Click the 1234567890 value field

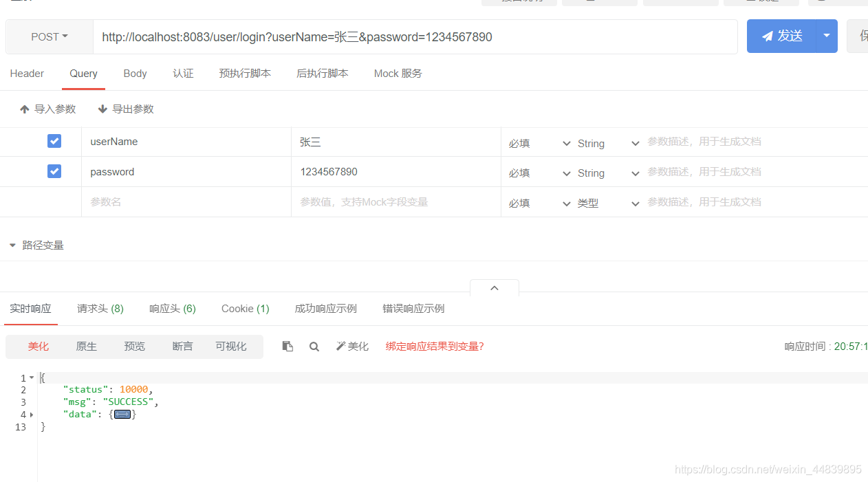[x=396, y=172]
